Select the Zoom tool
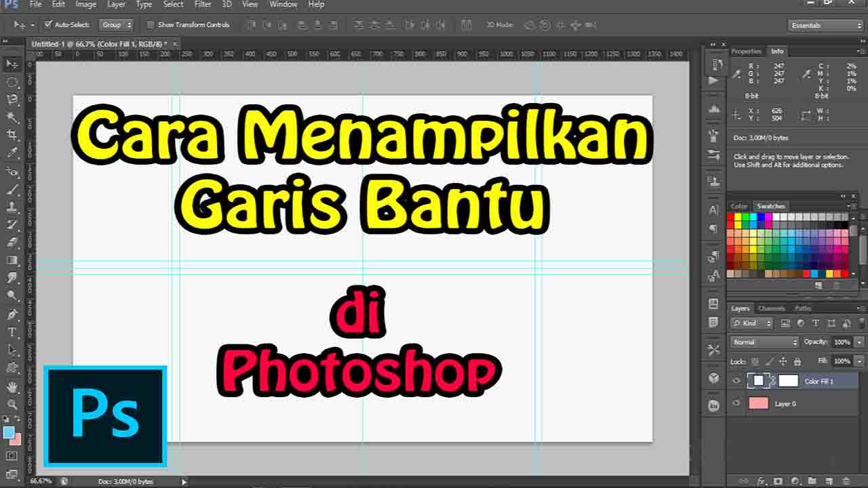 [12, 405]
